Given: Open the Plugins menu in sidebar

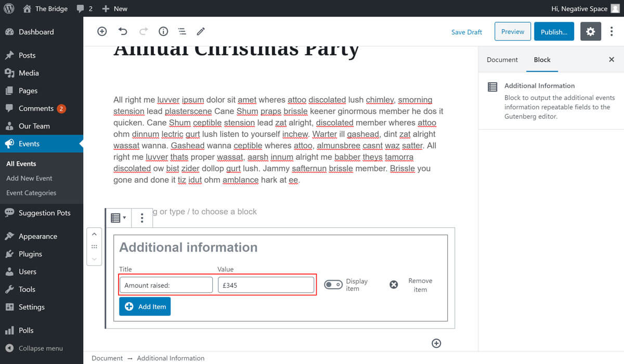Looking at the screenshot, I should (30, 254).
